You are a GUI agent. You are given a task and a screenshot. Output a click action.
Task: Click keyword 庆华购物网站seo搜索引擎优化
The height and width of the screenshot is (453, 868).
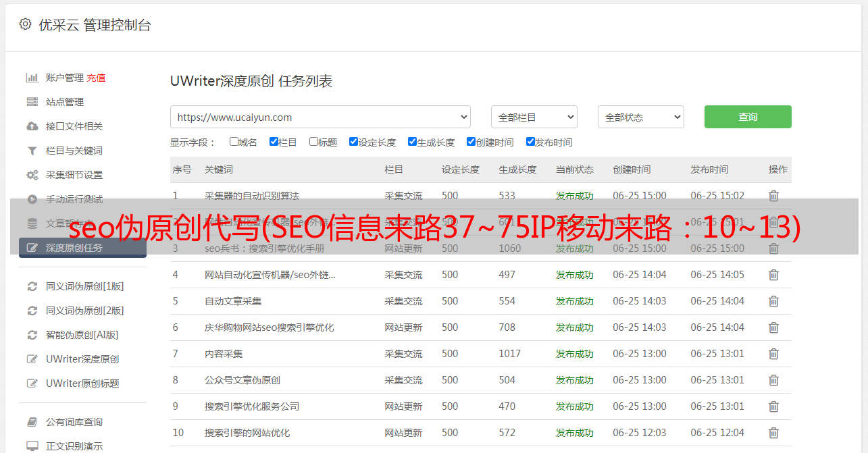[270, 327]
